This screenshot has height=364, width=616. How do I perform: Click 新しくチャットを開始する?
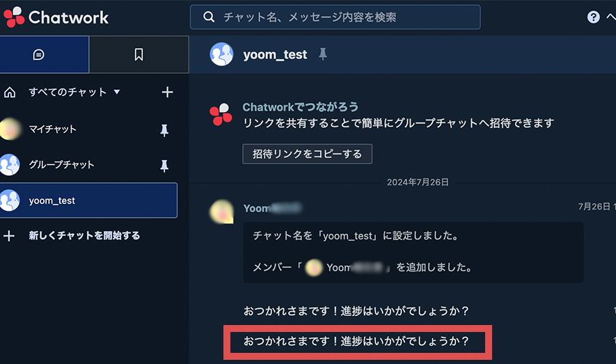coord(84,236)
